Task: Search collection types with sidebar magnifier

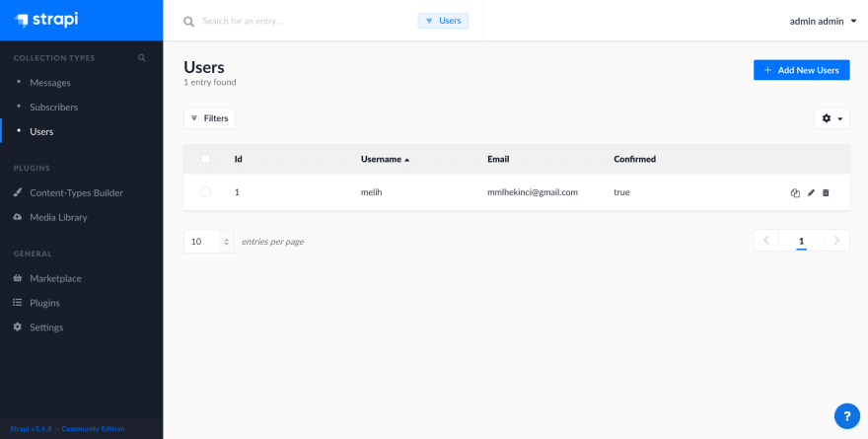Action: [x=142, y=57]
